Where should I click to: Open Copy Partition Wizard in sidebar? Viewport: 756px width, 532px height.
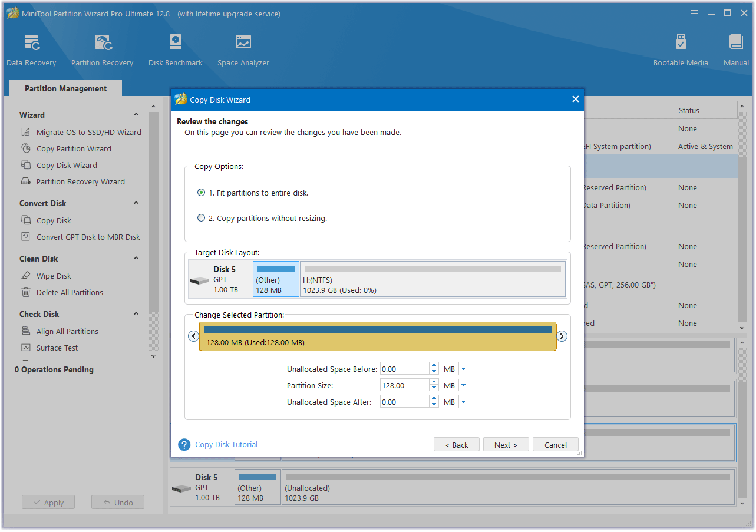point(66,148)
